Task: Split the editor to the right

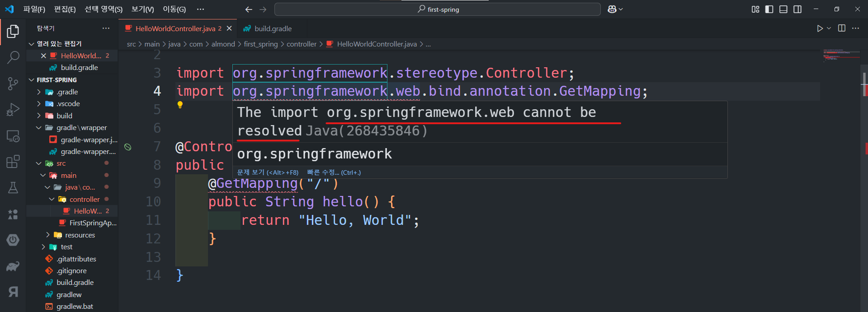Action: point(842,28)
